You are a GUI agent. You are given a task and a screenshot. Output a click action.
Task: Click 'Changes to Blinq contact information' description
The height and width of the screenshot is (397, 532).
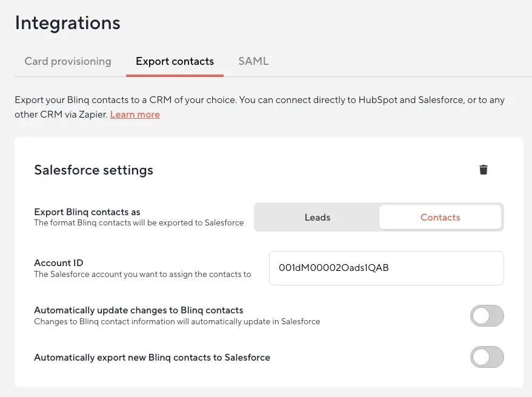pos(177,321)
